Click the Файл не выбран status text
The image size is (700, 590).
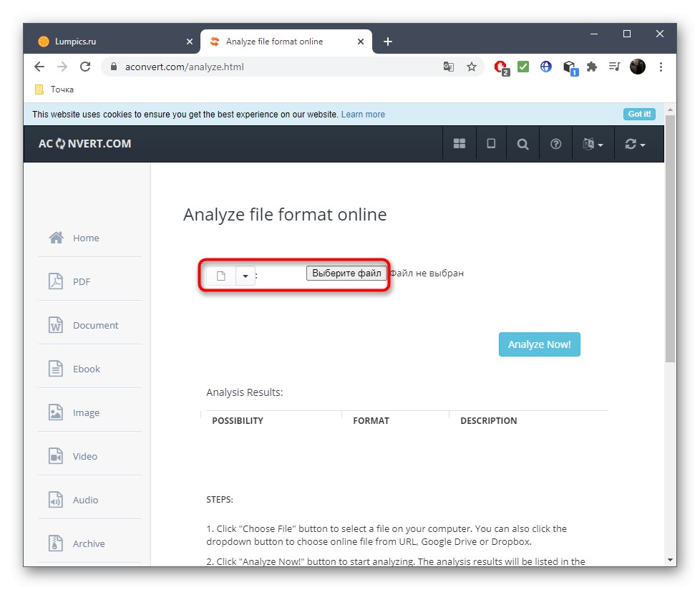(427, 274)
